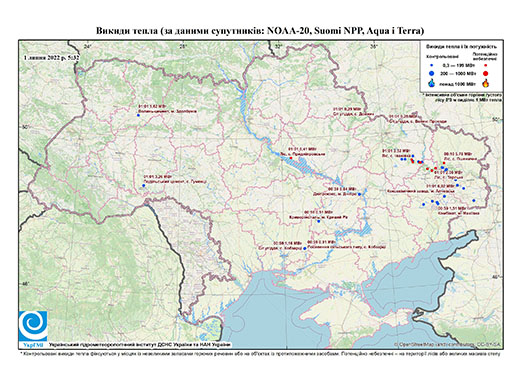Viewport: 520px width, 368px height.
Task: Select the blue marker at Dnipro city
Action: pyautogui.click(x=359, y=194)
